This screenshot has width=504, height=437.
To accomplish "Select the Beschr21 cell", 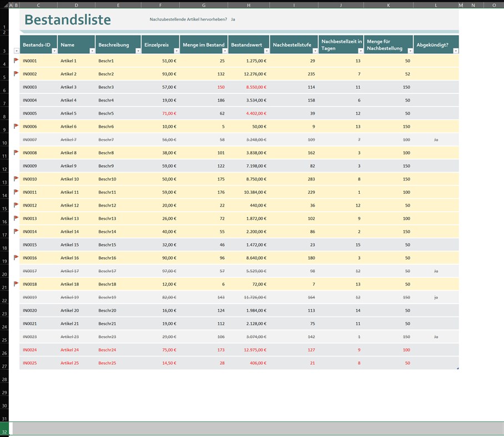I will [x=118, y=324].
